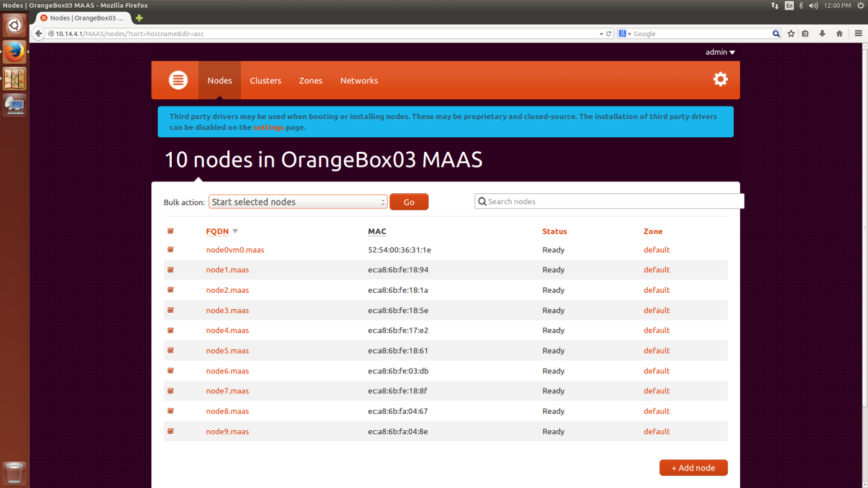The image size is (868, 488).
Task: Toggle the select-all checkbox in the header row
Action: point(171,231)
